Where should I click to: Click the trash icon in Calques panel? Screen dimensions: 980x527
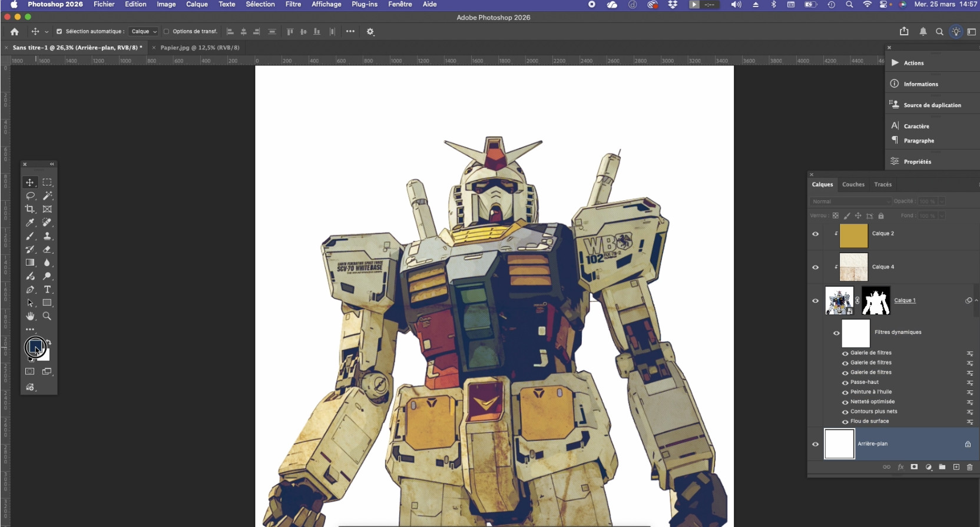pyautogui.click(x=969, y=467)
